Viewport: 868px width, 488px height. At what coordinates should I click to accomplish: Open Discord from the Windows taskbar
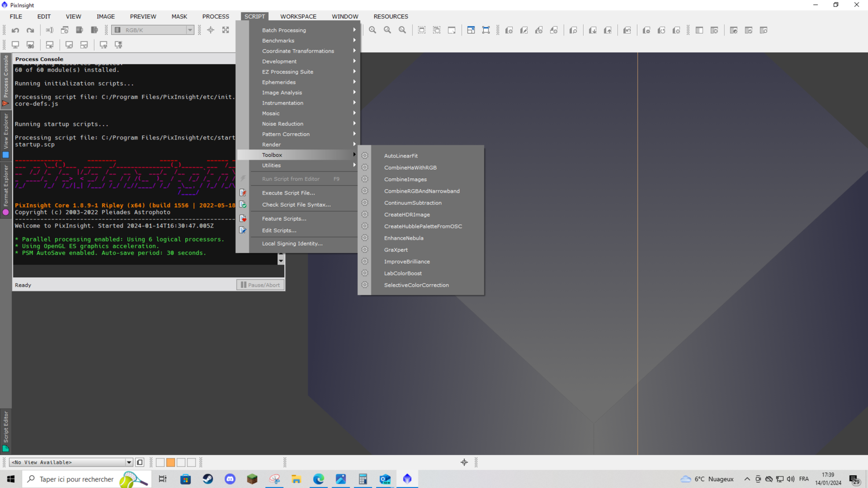(x=230, y=479)
